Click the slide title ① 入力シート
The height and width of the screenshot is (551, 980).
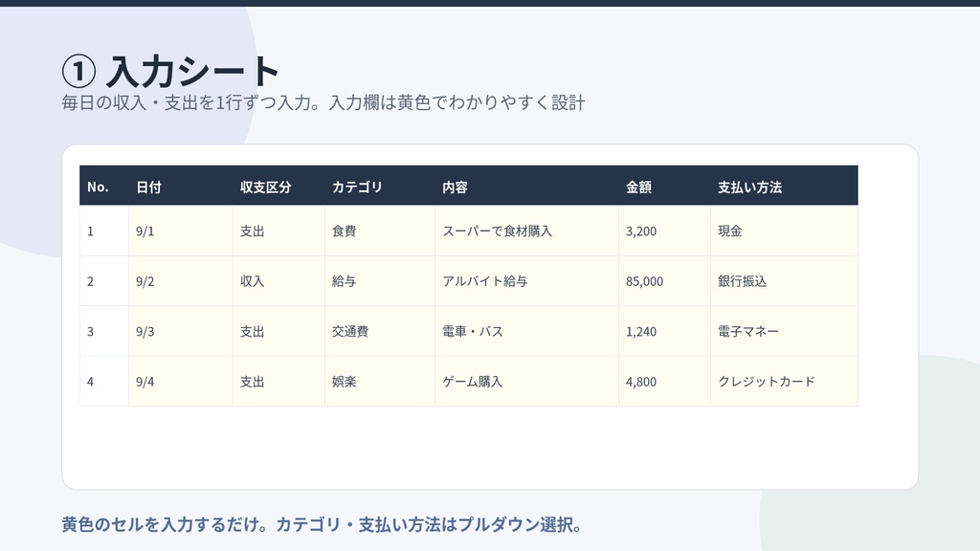(170, 71)
